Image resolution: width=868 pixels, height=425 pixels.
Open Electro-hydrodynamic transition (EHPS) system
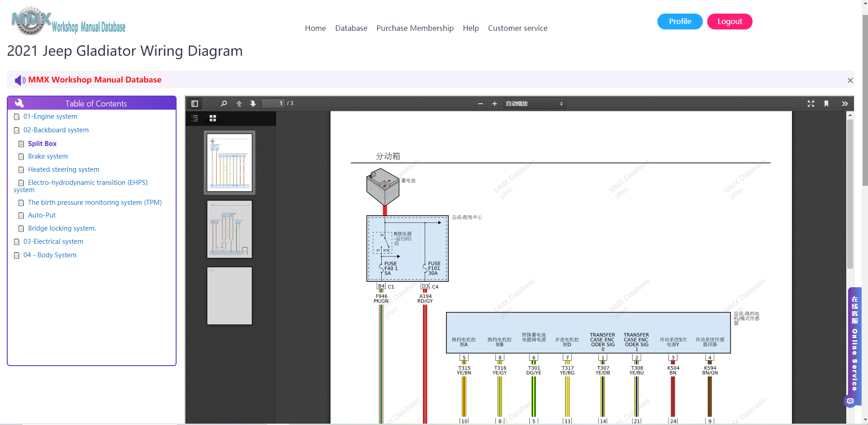tap(81, 186)
